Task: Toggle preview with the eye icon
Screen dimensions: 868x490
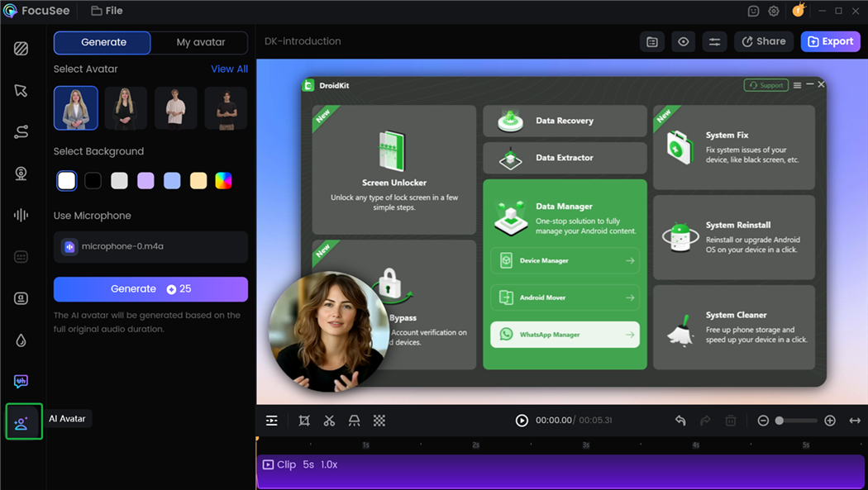Action: (x=683, y=41)
